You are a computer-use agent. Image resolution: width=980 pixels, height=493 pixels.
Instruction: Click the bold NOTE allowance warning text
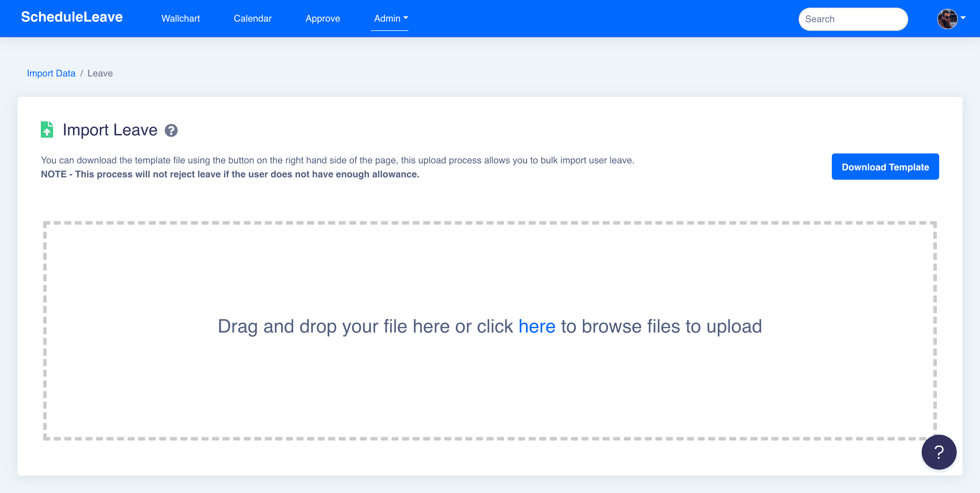point(230,174)
